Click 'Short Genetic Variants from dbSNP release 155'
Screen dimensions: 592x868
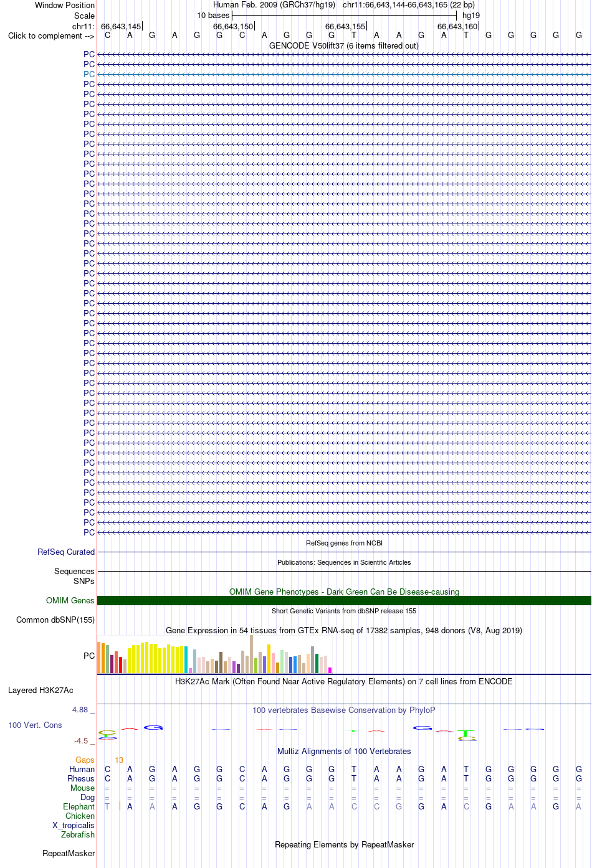[344, 611]
